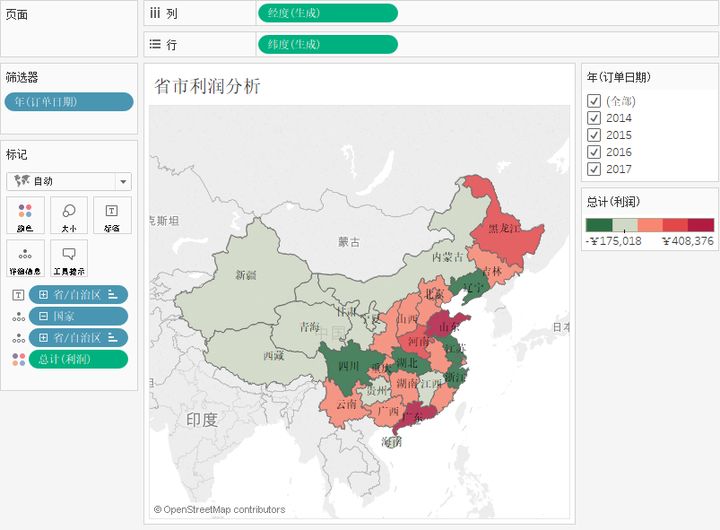Collapse the 国家 pill minus sign
The width and height of the screenshot is (720, 530).
[x=43, y=316]
